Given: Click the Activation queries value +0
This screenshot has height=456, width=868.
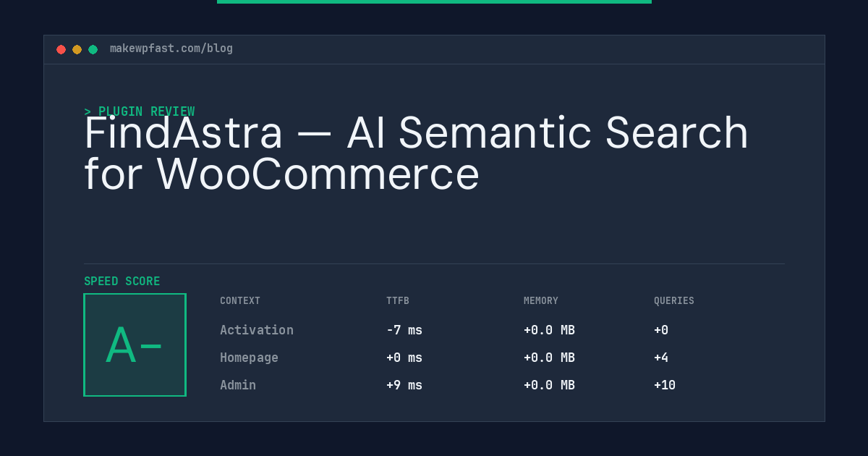Looking at the screenshot, I should [661, 330].
